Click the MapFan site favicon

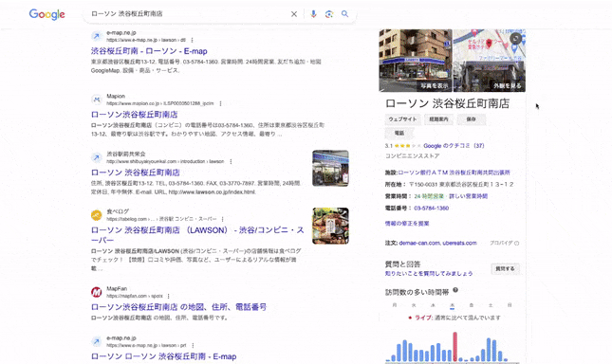[x=97, y=292]
